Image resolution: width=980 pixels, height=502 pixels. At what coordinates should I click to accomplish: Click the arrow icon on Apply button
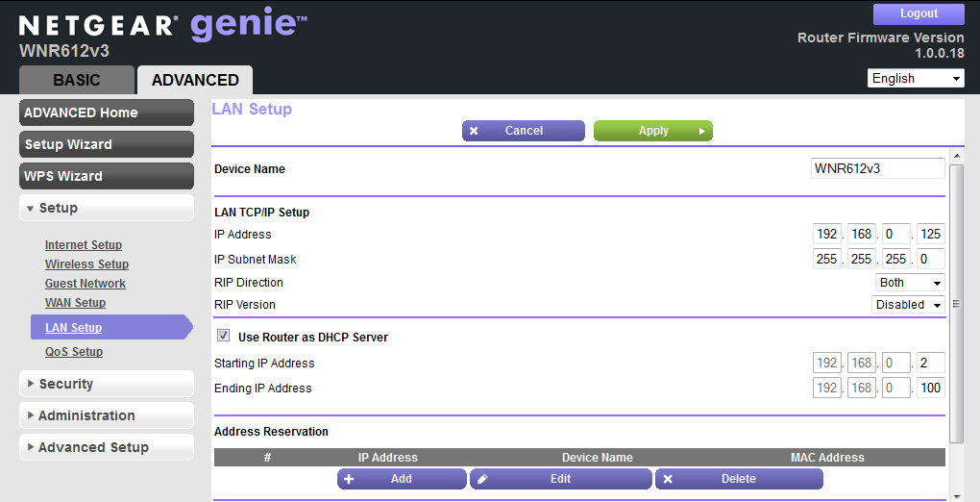pos(702,131)
